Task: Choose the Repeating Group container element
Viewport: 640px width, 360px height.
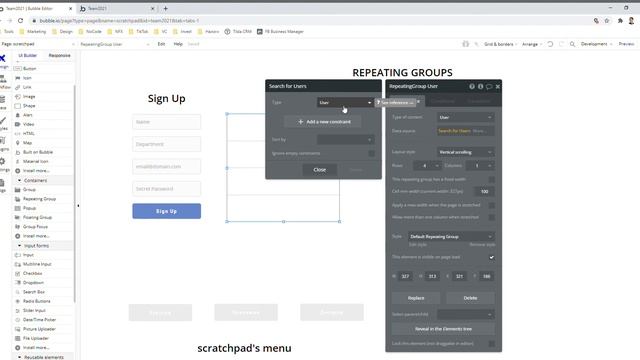Action: point(39,199)
